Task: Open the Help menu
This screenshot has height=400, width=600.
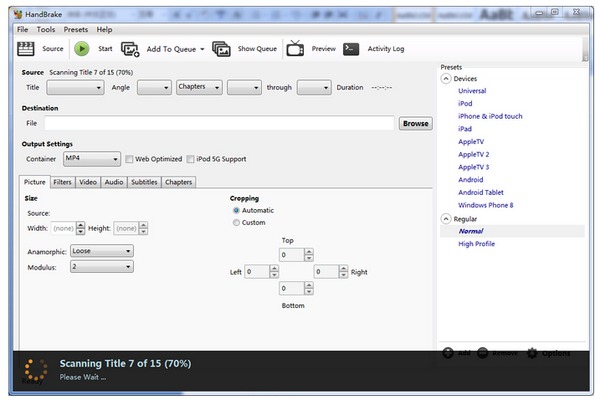Action: point(104,29)
